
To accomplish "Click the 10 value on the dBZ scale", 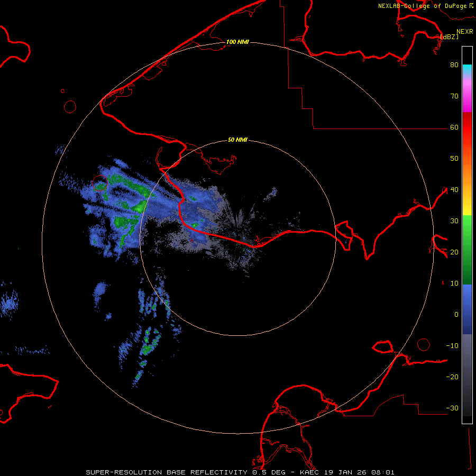I will [x=454, y=283].
